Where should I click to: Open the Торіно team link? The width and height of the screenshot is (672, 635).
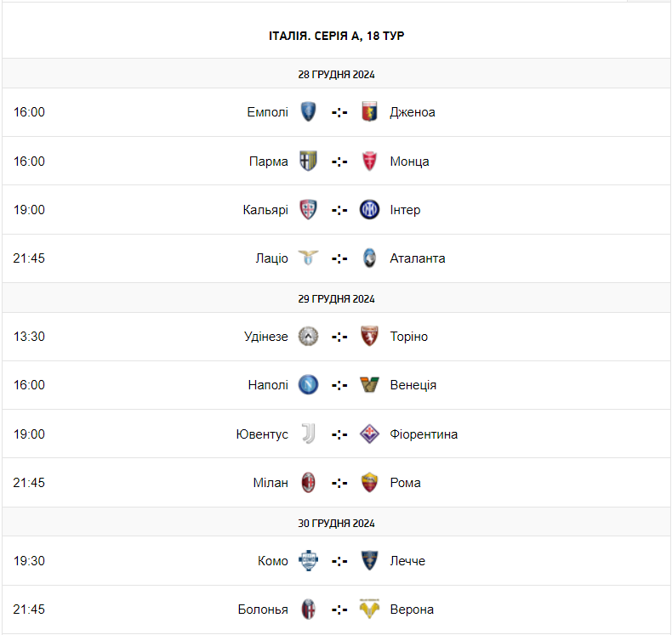[x=409, y=337]
